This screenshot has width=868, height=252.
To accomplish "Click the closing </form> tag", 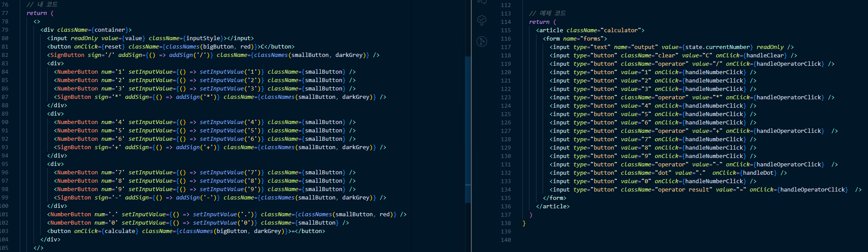I will coord(555,198).
